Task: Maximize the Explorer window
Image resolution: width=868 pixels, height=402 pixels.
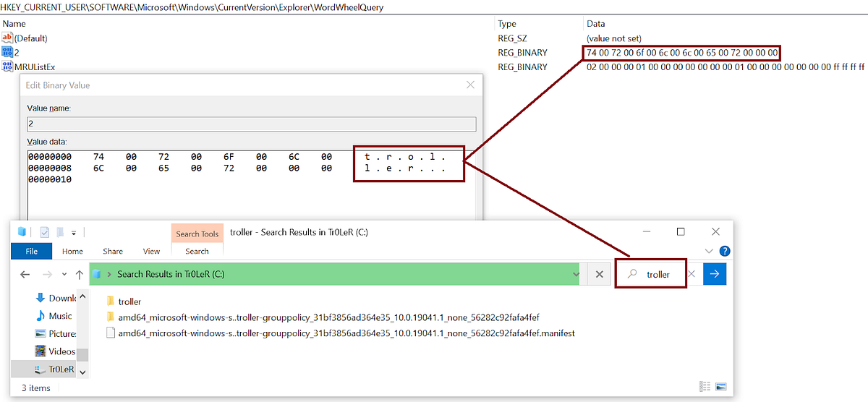Action: point(681,232)
